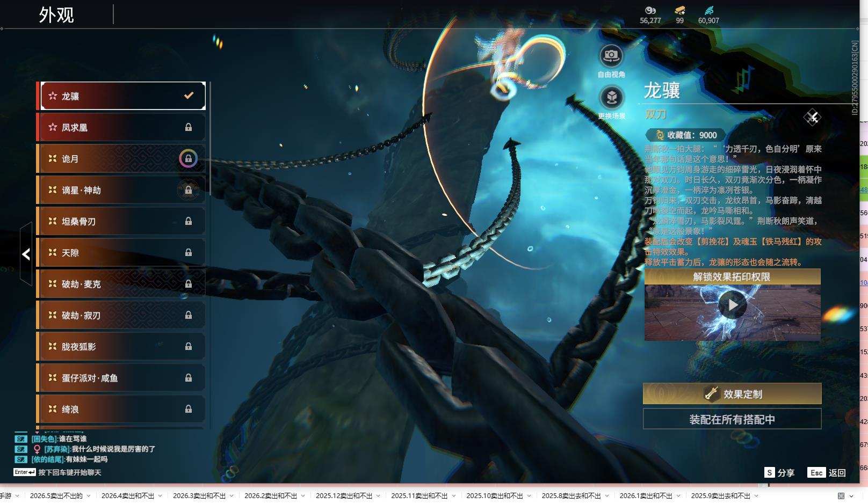Viewport: 868px width, 504px height.
Task: Switch to the 2025.12卖出和不出 sheet tab
Action: (344, 496)
